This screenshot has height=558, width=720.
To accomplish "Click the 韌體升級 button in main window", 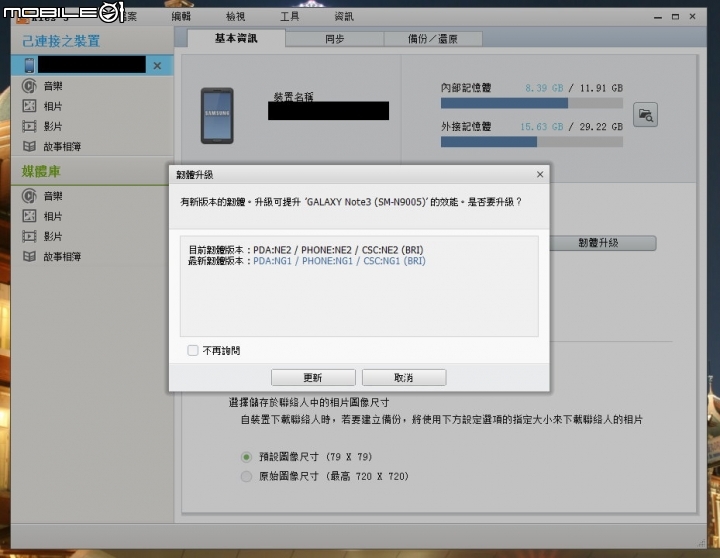I will [602, 243].
